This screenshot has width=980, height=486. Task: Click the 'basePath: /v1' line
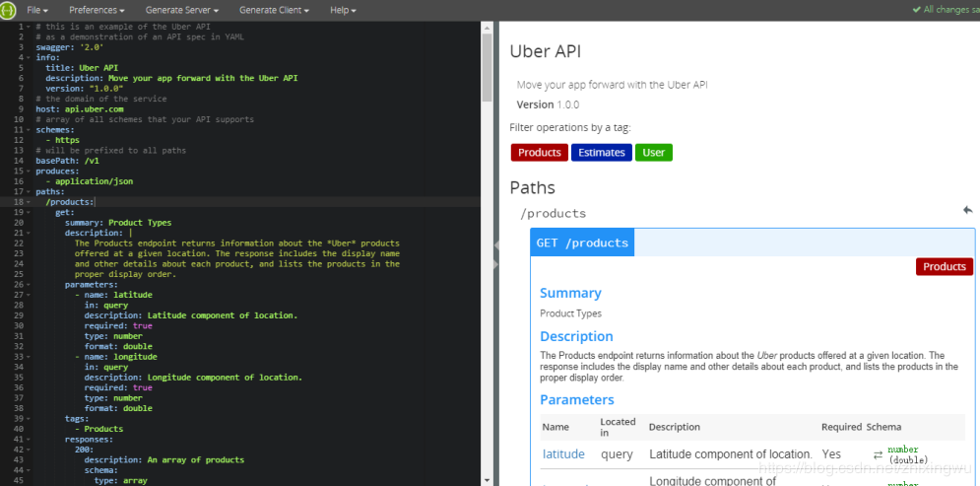(x=68, y=161)
